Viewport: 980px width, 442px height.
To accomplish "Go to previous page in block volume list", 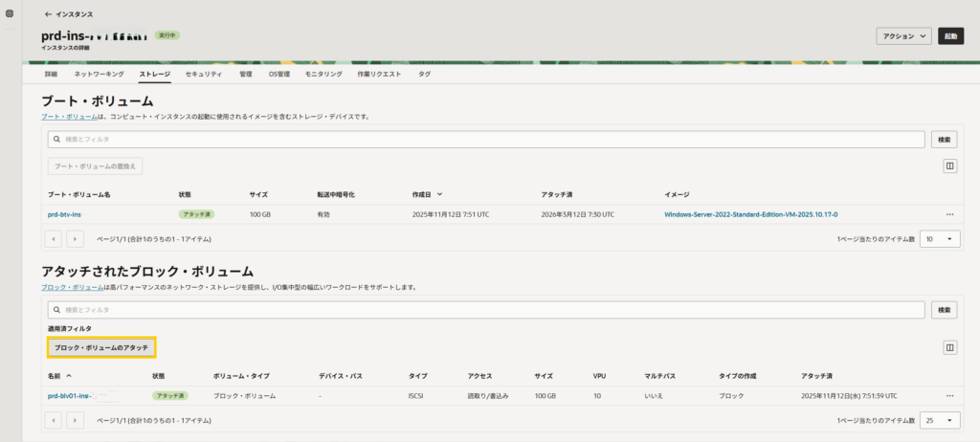I will pyautogui.click(x=55, y=420).
